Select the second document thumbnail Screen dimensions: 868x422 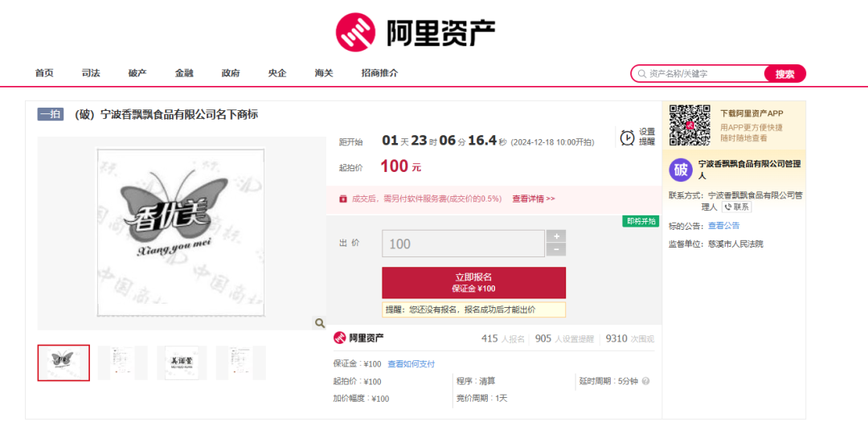(123, 363)
